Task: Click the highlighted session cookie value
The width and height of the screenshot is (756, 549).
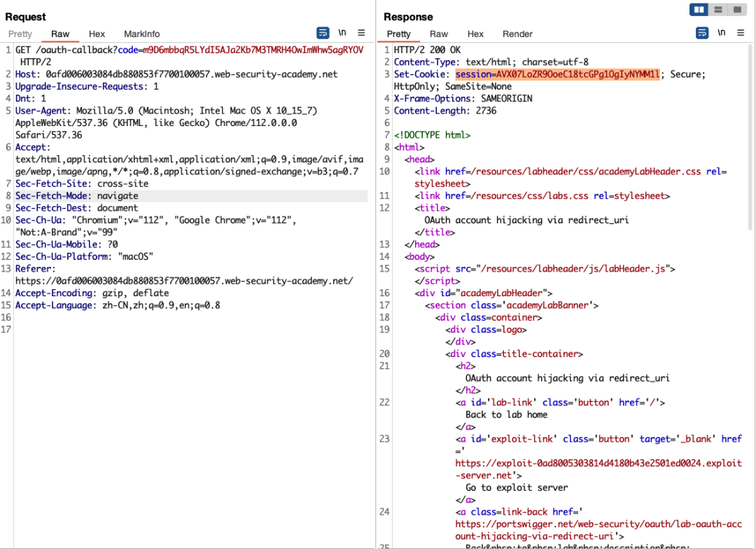Action: tap(557, 74)
